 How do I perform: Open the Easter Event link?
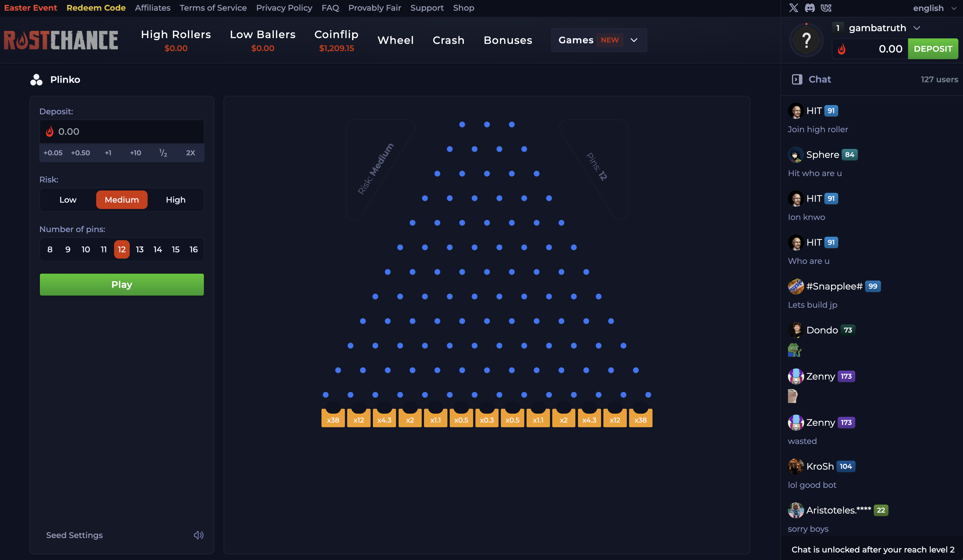(31, 8)
